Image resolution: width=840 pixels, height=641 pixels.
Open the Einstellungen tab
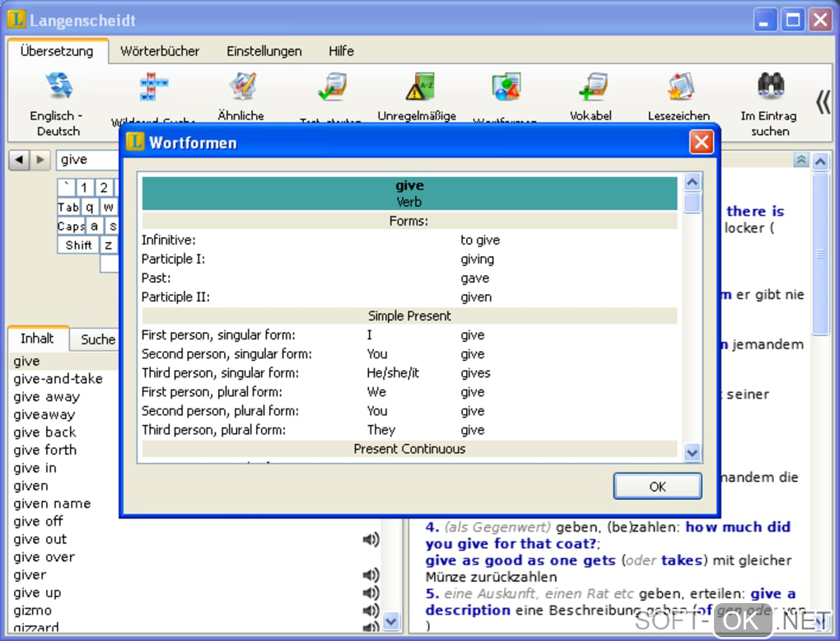tap(264, 51)
